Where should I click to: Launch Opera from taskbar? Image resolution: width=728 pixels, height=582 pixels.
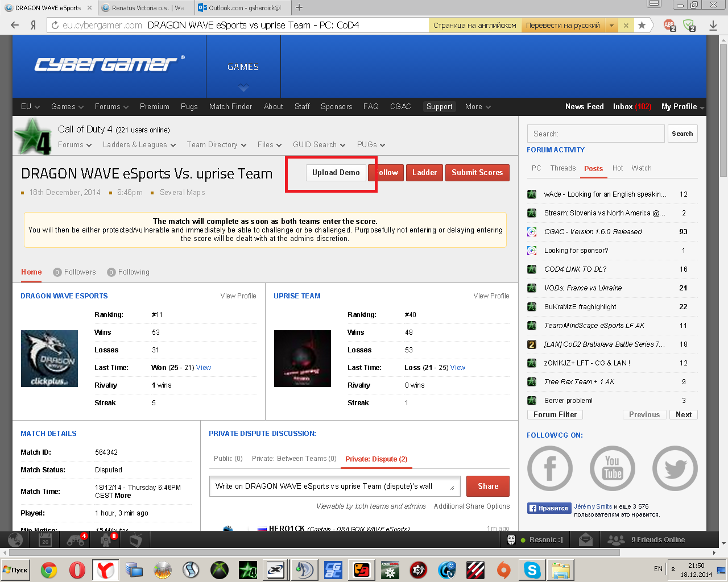click(x=77, y=569)
